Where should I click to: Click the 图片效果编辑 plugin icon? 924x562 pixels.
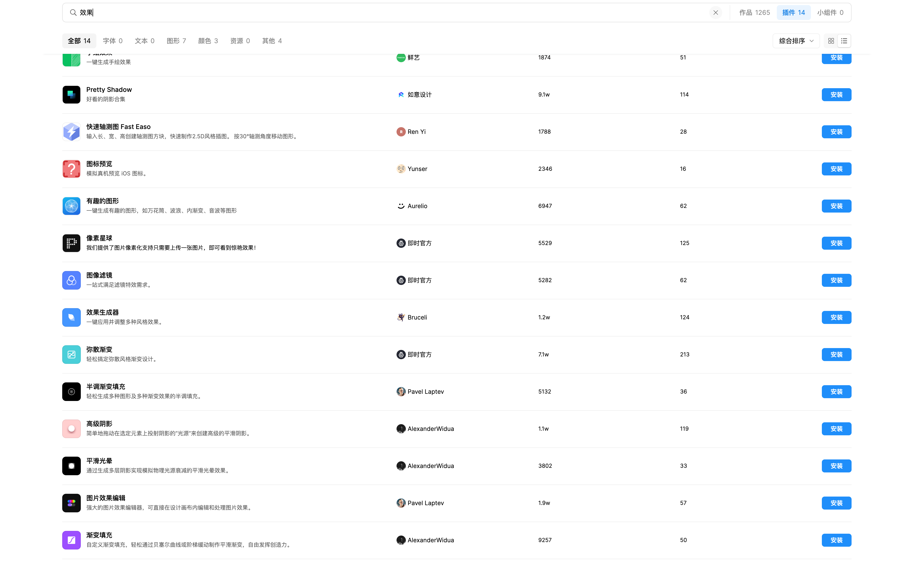(x=71, y=503)
